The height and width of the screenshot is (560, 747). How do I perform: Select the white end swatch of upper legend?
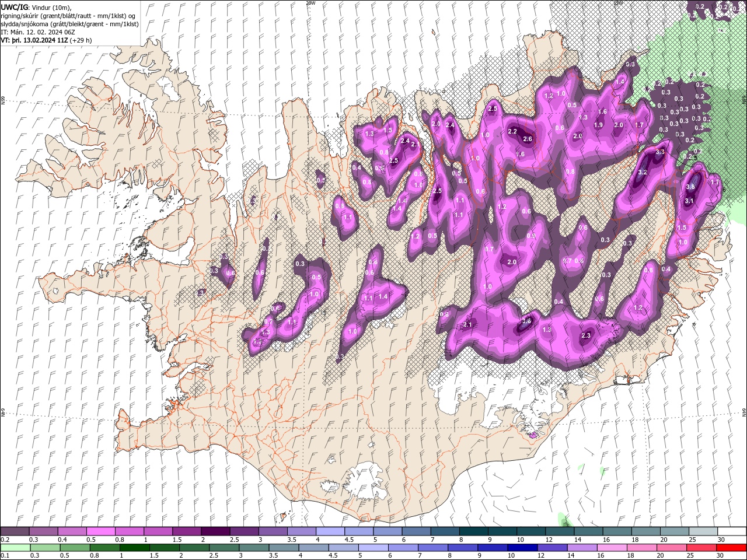coord(732,531)
